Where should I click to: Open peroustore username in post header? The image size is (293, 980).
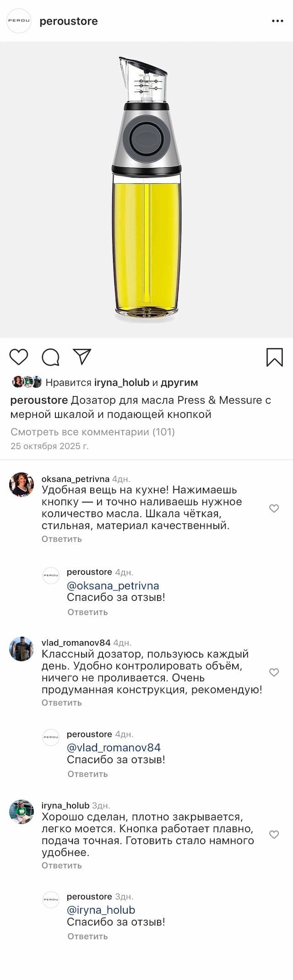click(x=69, y=21)
